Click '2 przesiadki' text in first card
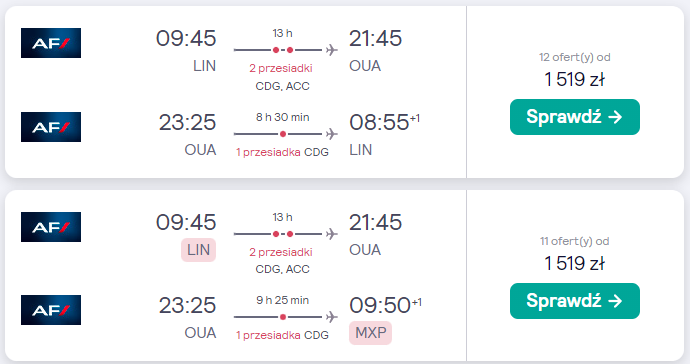Image resolution: width=690 pixels, height=364 pixels. [x=281, y=68]
